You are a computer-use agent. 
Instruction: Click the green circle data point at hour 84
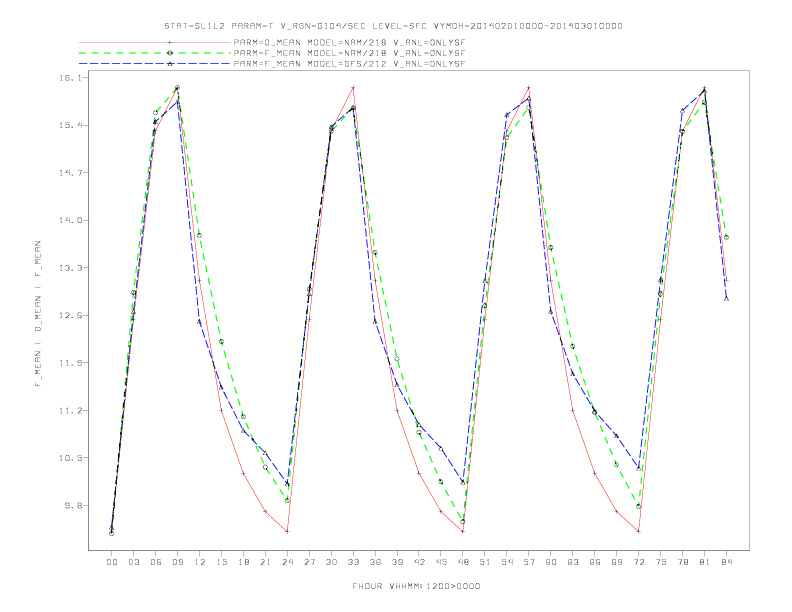click(726, 237)
